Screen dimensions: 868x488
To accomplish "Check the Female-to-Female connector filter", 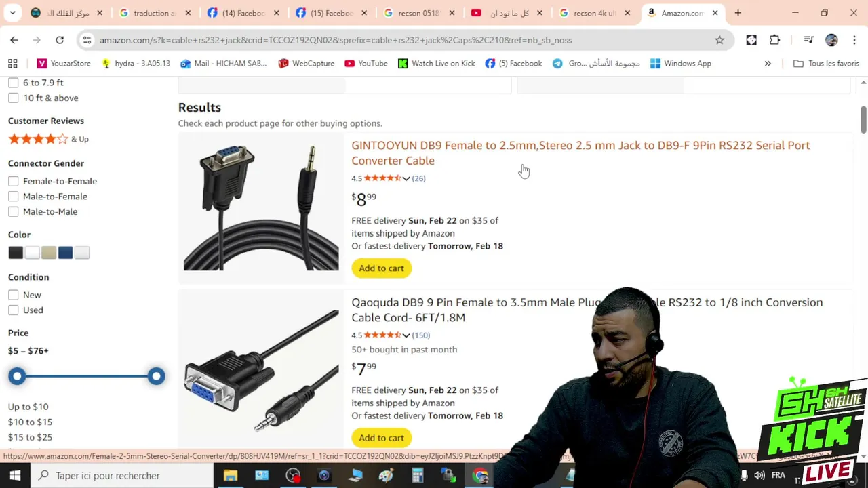I will (x=14, y=181).
